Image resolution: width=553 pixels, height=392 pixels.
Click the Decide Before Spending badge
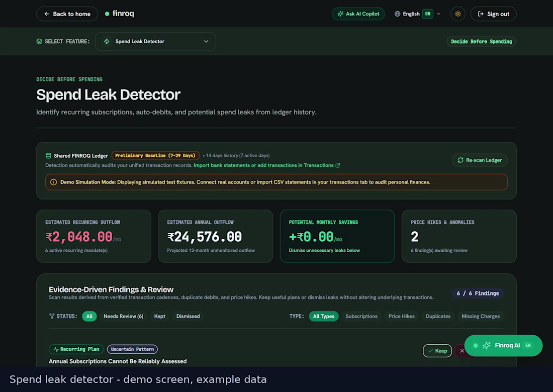pos(482,41)
